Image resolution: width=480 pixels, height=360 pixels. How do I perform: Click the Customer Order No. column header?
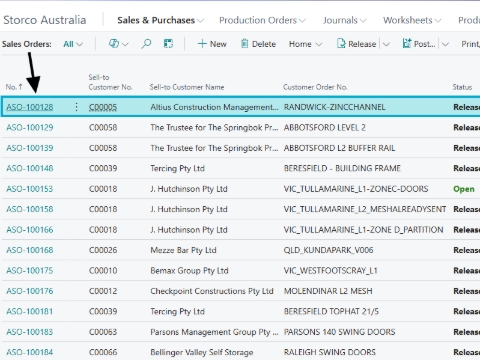315,87
